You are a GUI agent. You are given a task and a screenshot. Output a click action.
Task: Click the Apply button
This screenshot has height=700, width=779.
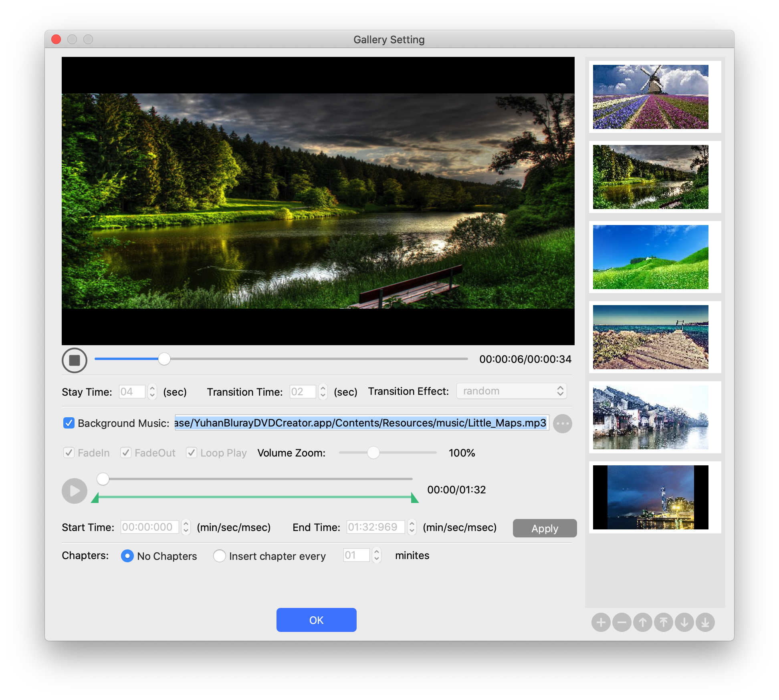[x=545, y=528]
